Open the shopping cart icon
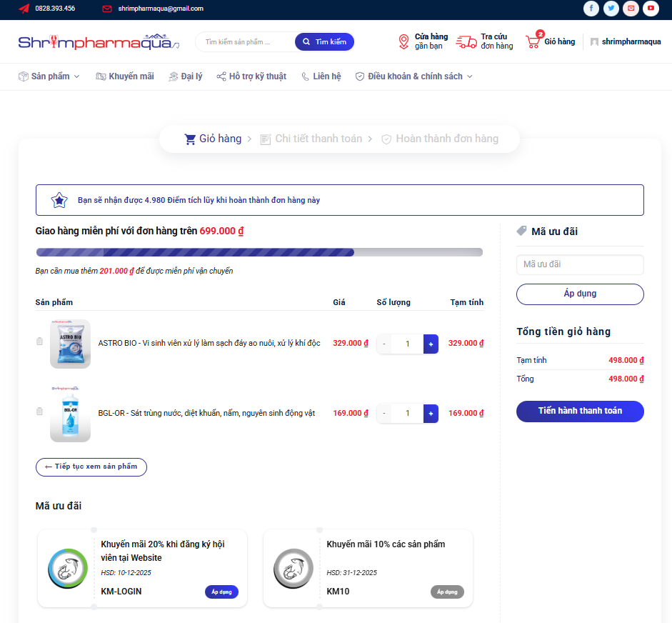 533,41
